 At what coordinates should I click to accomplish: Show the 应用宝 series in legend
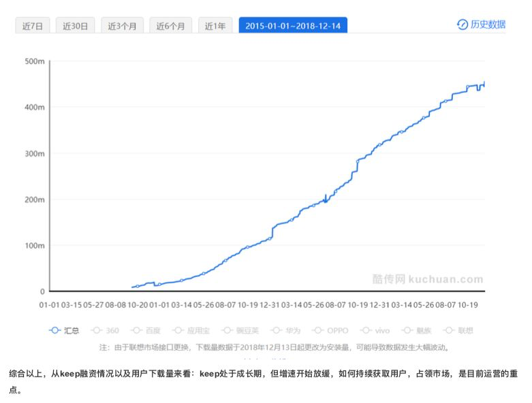[191, 330]
